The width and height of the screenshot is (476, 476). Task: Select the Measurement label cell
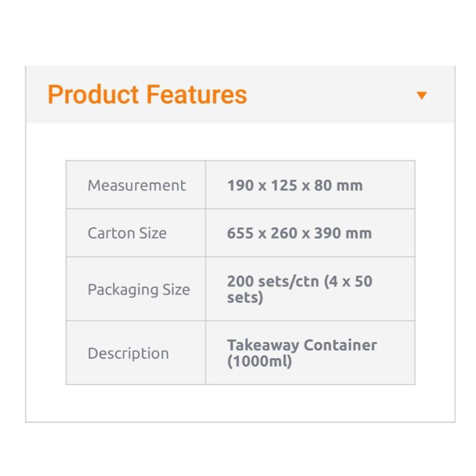[x=136, y=185]
